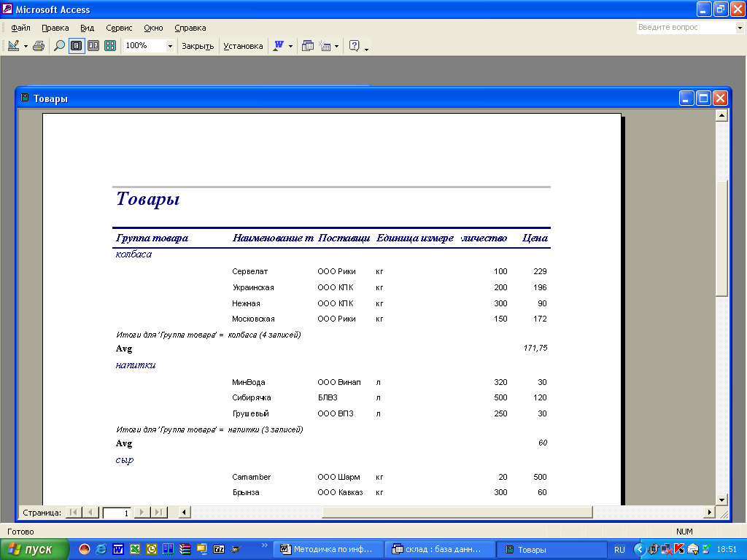Screen dimensions: 747x560
Task: Expand New Object dropdown arrow
Action: tap(337, 46)
